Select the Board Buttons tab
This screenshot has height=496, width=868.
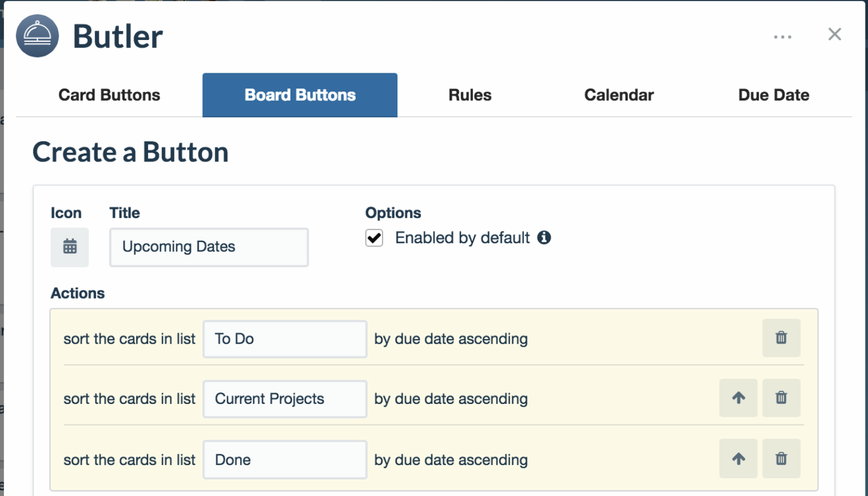[300, 95]
